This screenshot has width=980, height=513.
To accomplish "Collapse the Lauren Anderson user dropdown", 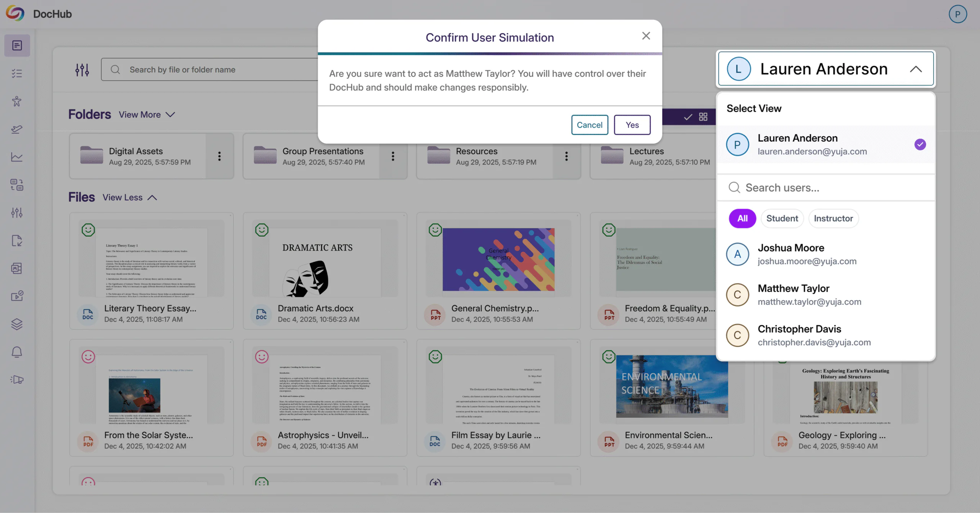I will pos(916,69).
